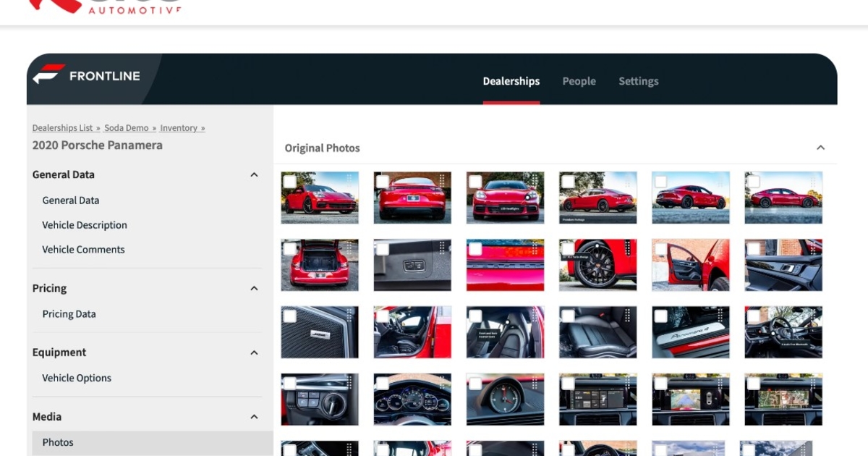Viewport: 868px width, 456px height.
Task: Open the People menu
Action: (x=579, y=80)
